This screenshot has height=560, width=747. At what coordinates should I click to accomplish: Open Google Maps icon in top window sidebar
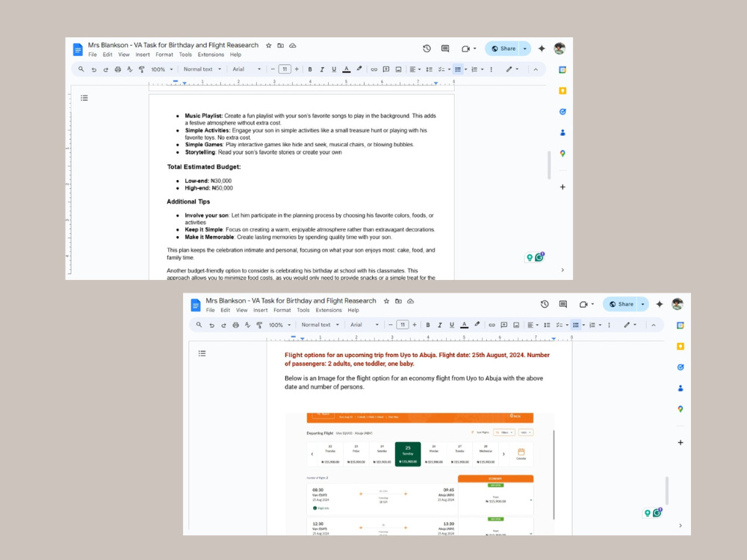pyautogui.click(x=562, y=153)
